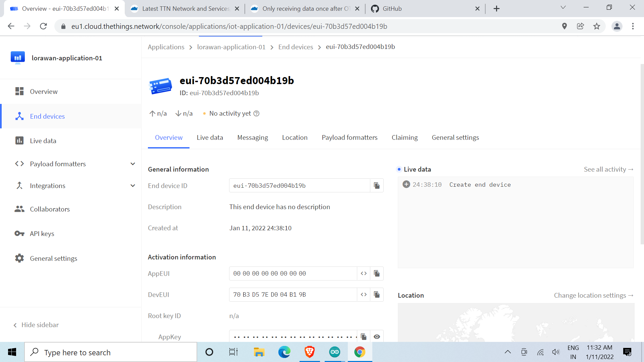
Task: Click the DevEUI value field
Action: [x=293, y=295]
